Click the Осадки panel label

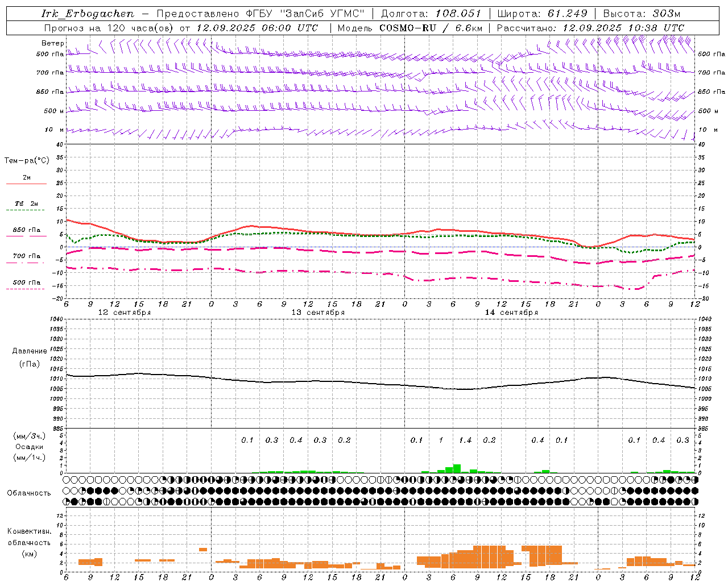tap(30, 447)
